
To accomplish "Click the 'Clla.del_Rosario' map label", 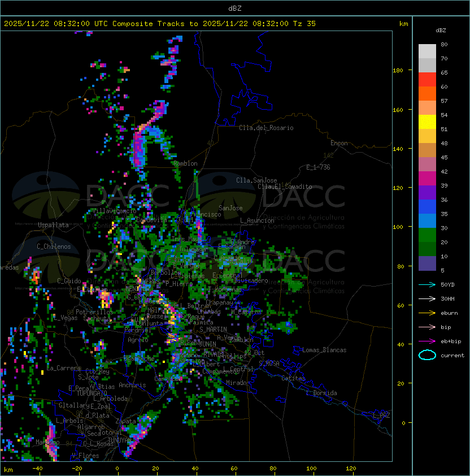I will (266, 128).
